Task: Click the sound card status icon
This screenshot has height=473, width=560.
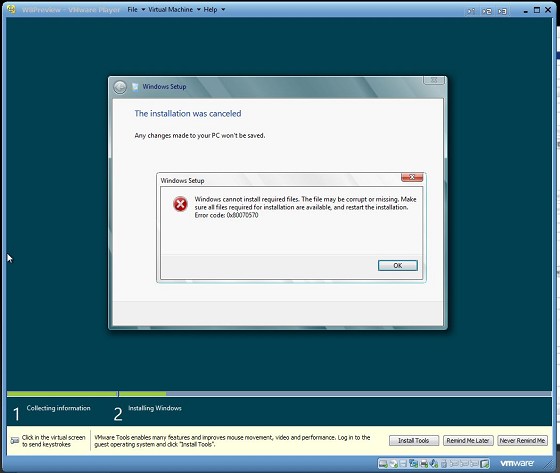Action: click(x=434, y=464)
